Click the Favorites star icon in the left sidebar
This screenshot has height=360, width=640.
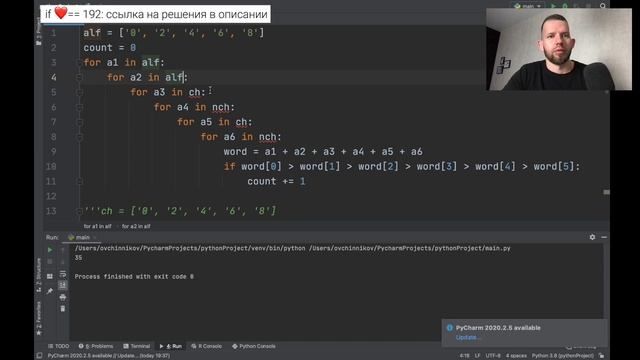39,333
